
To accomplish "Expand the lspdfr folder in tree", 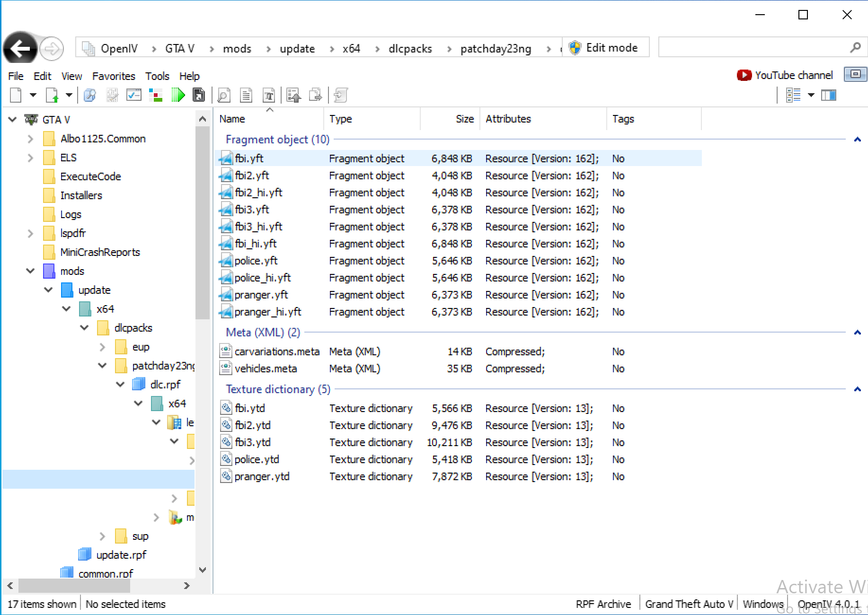I will coord(30,233).
